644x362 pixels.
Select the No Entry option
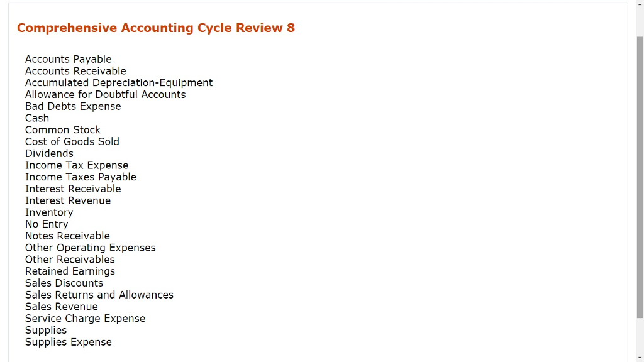(47, 224)
